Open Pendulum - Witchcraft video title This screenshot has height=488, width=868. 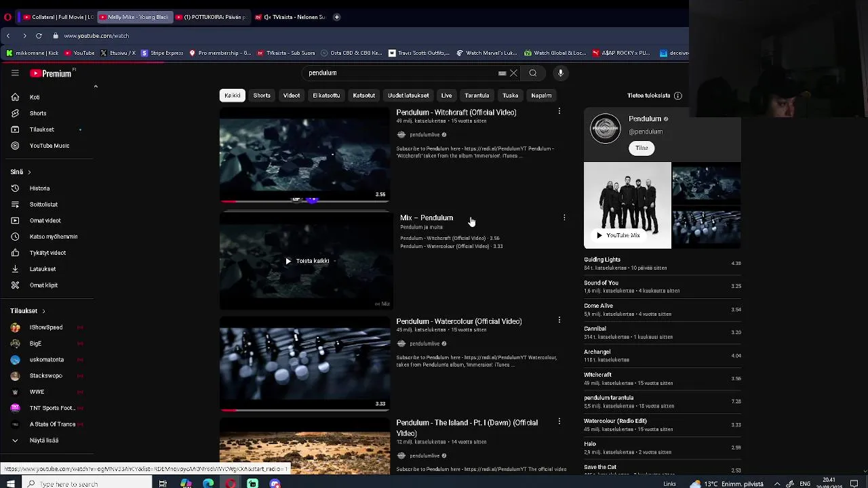pyautogui.click(x=456, y=113)
